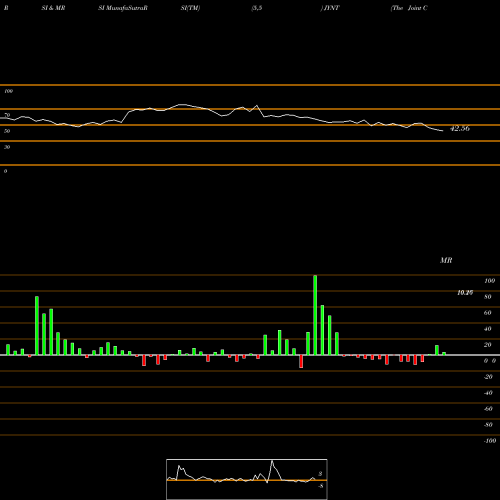Click the 10.26 value beside the MR scale
The width and height of the screenshot is (500, 500).
465,293
